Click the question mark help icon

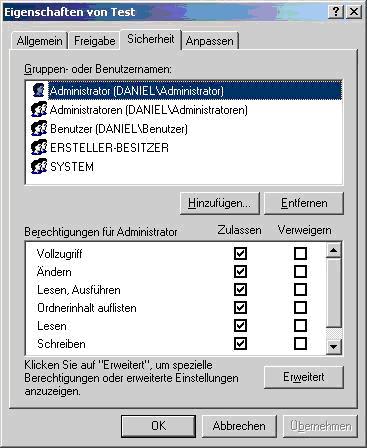pos(336,12)
